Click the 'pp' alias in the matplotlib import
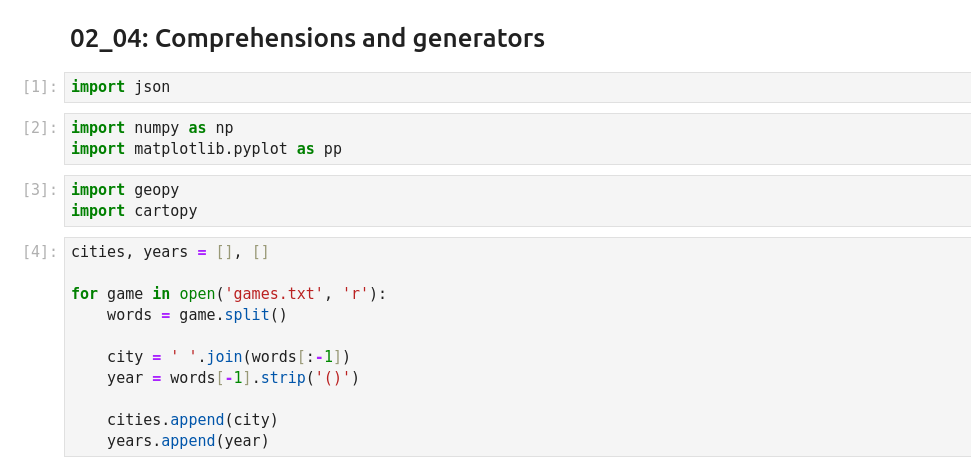 coord(333,149)
